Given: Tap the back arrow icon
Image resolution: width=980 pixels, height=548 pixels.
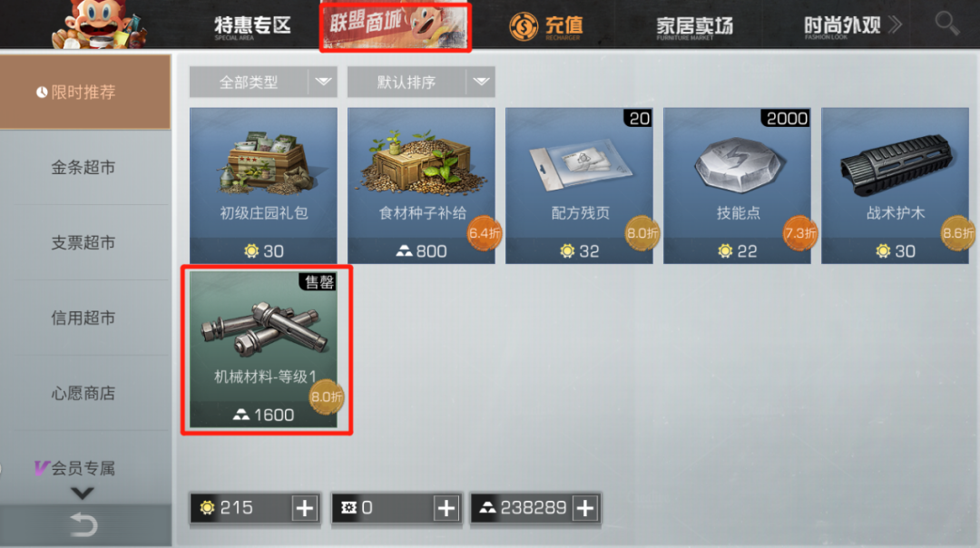Looking at the screenshot, I should 83,525.
